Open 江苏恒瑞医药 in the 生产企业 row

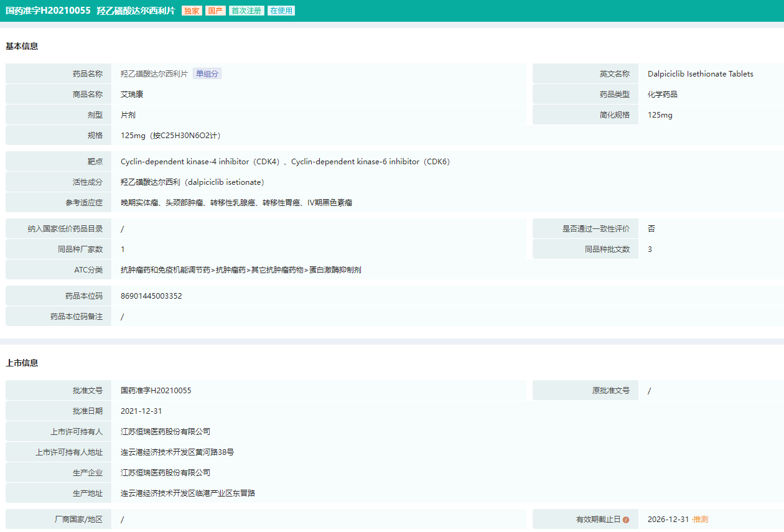click(x=166, y=473)
